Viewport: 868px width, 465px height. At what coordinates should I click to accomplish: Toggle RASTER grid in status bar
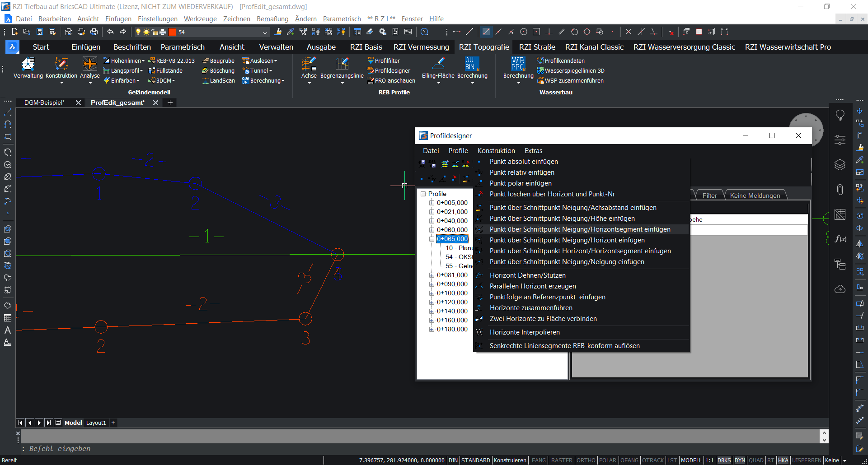[562, 460]
